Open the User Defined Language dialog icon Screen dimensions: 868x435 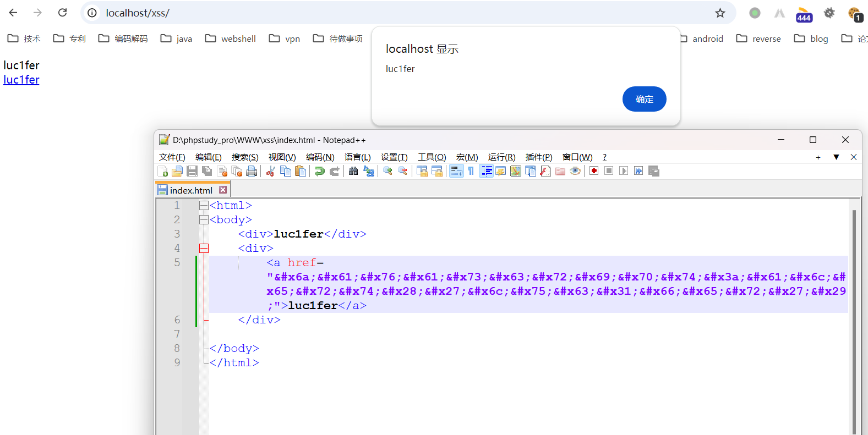pyautogui.click(x=501, y=171)
